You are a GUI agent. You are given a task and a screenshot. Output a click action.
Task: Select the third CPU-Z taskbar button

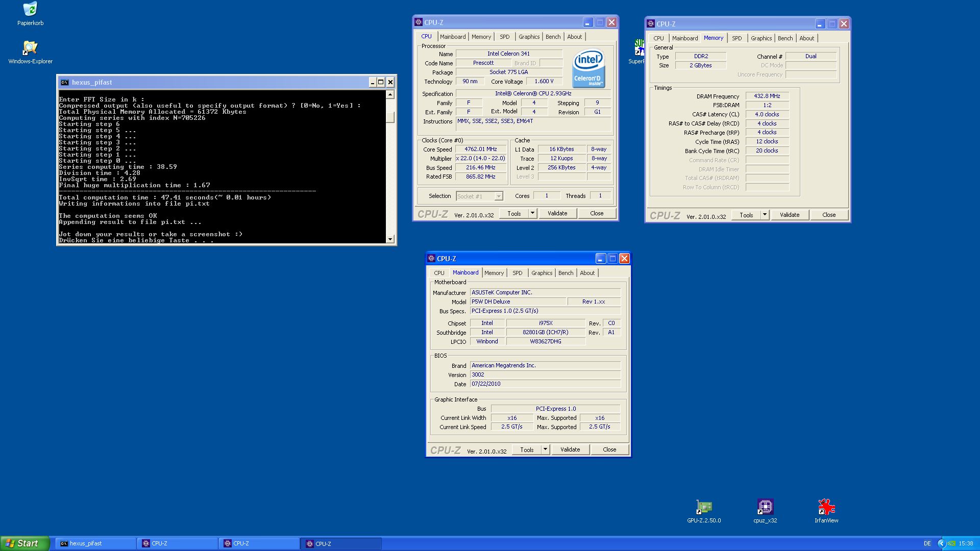coord(342,544)
